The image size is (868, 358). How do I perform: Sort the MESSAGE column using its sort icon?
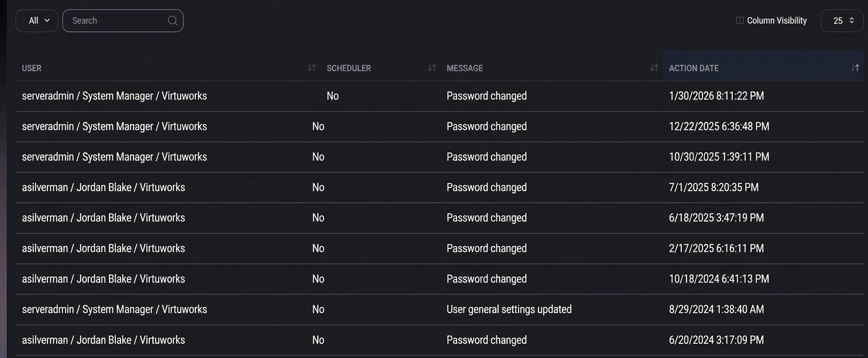(x=653, y=67)
